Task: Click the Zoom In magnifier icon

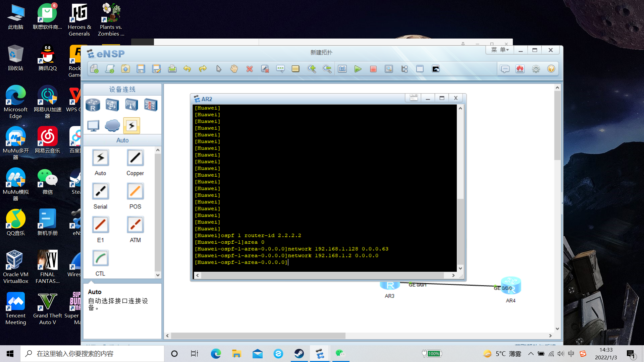Action: 312,69
